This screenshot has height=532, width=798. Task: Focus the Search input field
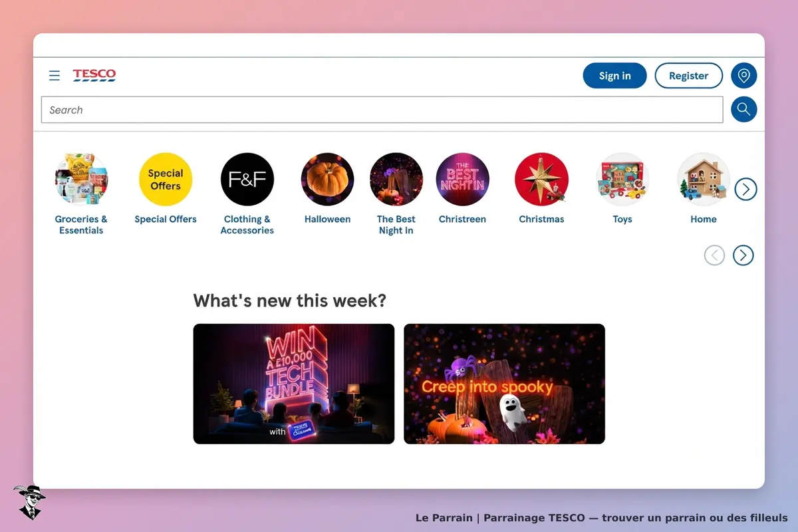(x=382, y=110)
